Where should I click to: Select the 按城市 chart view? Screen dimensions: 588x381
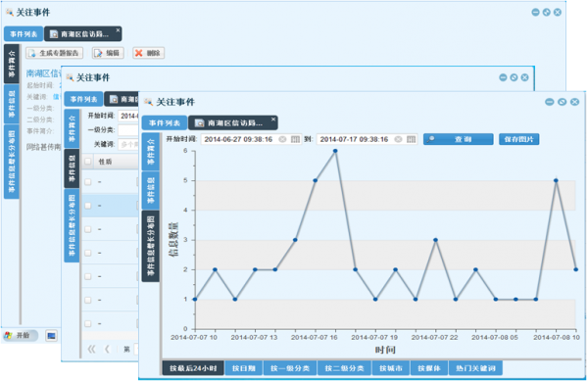391,368
